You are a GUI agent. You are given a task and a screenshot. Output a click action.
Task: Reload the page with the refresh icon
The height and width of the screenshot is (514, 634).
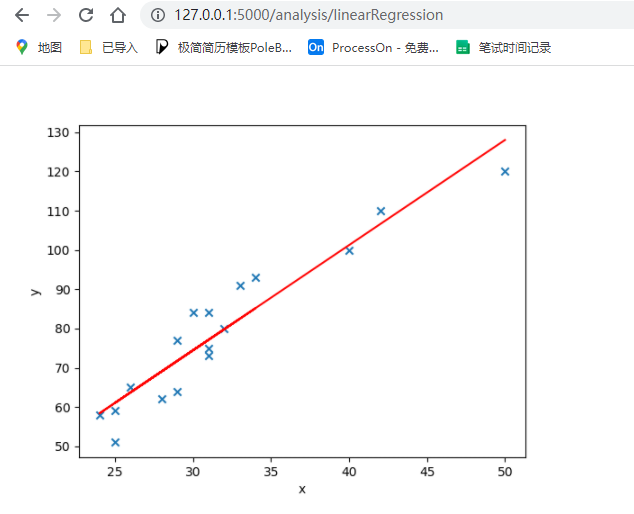pyautogui.click(x=86, y=15)
